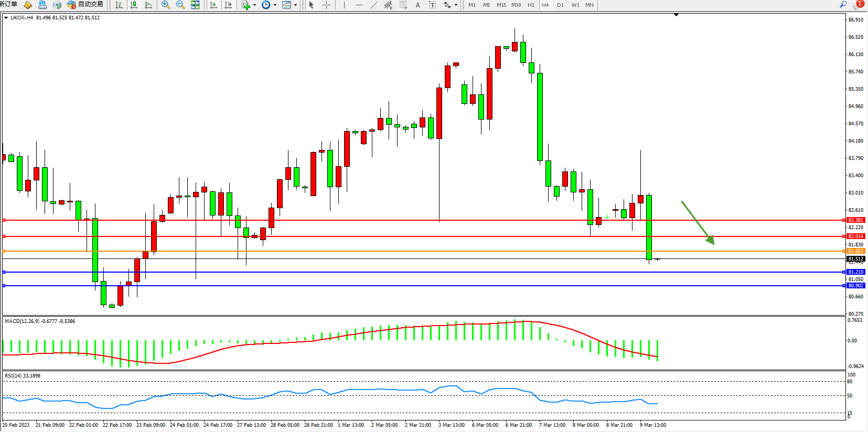This screenshot has width=868, height=432.
Task: Expand the chart templates dropdown arrow
Action: [295, 5]
